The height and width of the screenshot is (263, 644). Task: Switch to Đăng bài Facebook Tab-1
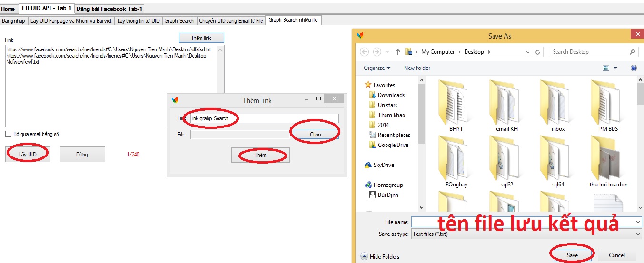tap(109, 9)
